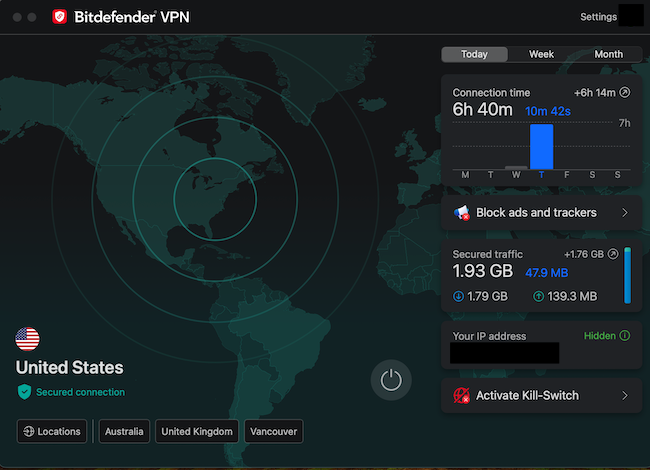This screenshot has width=650, height=470.
Task: Switch to the Week tab
Action: 541,54
